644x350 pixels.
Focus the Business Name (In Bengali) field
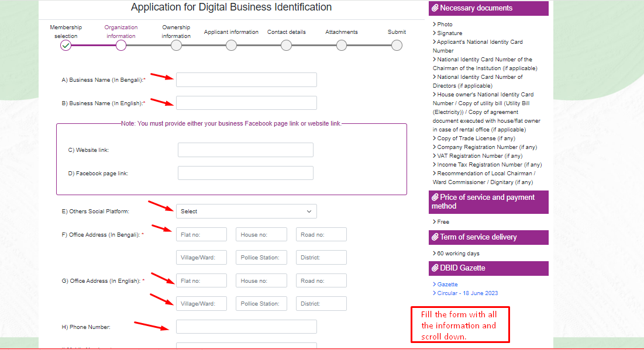point(246,79)
